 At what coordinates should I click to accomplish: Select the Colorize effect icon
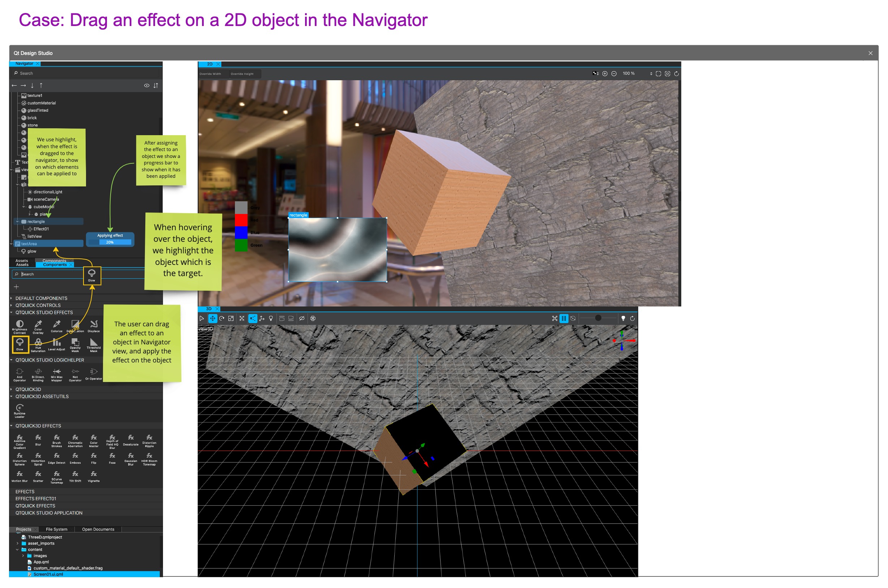click(57, 326)
